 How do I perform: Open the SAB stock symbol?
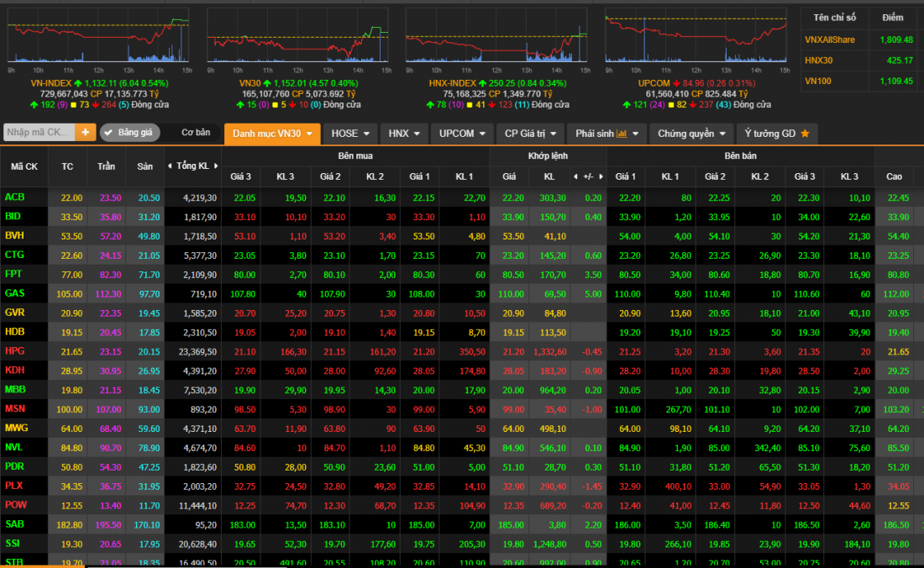coord(15,524)
